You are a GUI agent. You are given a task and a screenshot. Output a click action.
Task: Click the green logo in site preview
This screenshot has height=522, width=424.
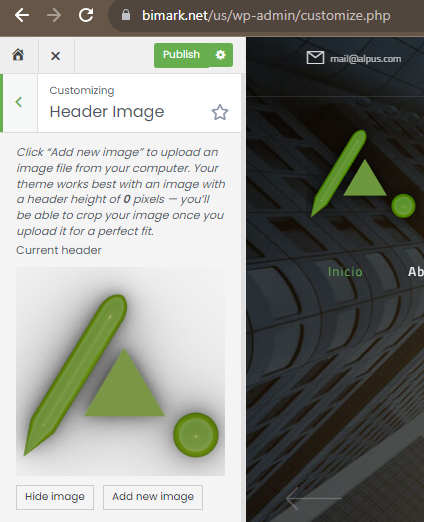(x=363, y=174)
